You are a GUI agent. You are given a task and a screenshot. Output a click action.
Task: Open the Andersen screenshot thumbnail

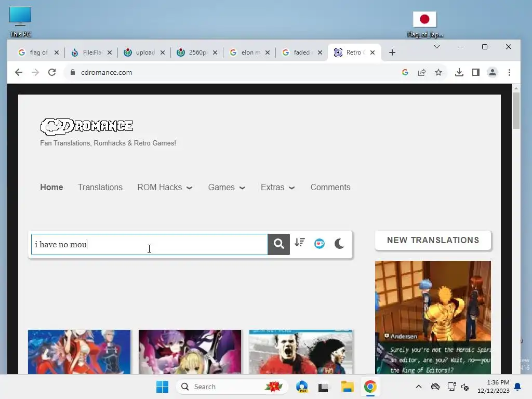coord(433,317)
